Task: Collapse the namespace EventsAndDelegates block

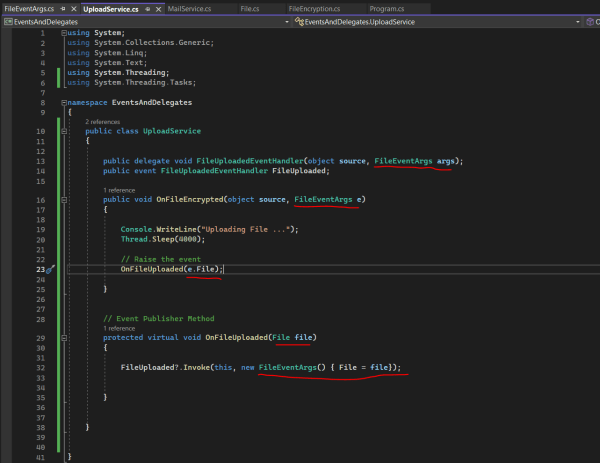Action: point(64,103)
